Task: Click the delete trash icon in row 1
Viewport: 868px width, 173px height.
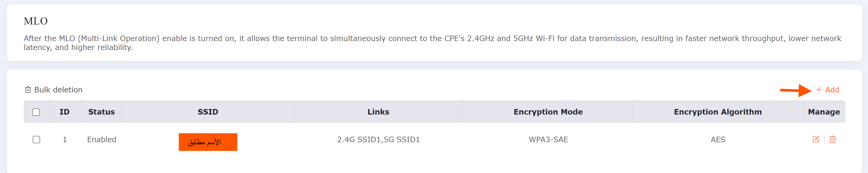Action: tap(832, 139)
